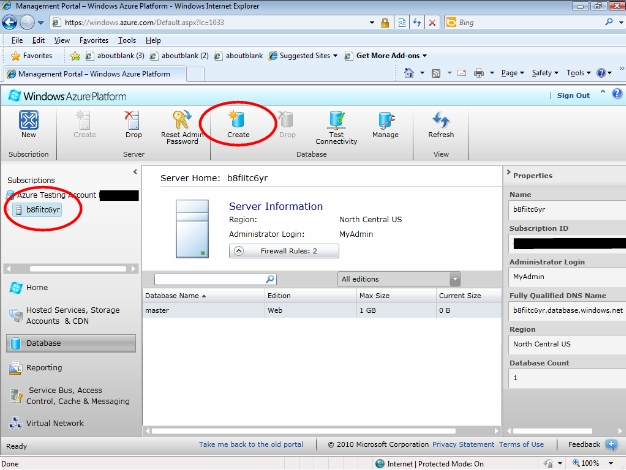
Task: Click the refresh page icon in address bar
Action: pos(417,23)
